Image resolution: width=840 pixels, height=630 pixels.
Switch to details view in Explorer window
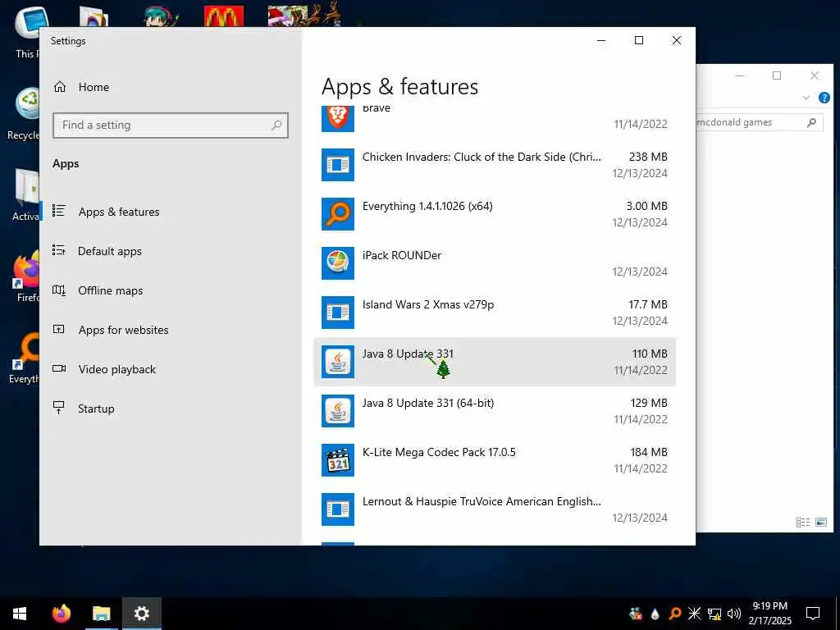(x=803, y=522)
